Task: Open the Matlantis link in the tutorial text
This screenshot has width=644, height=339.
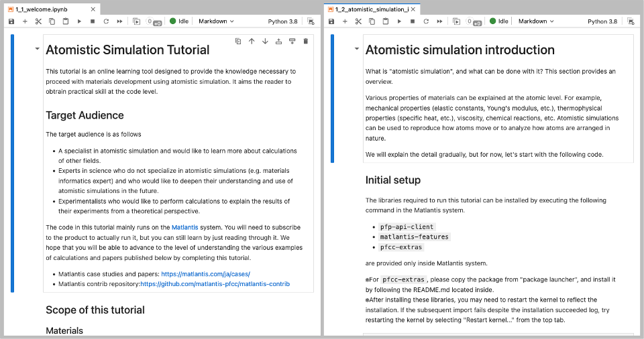Action: pyautogui.click(x=185, y=228)
